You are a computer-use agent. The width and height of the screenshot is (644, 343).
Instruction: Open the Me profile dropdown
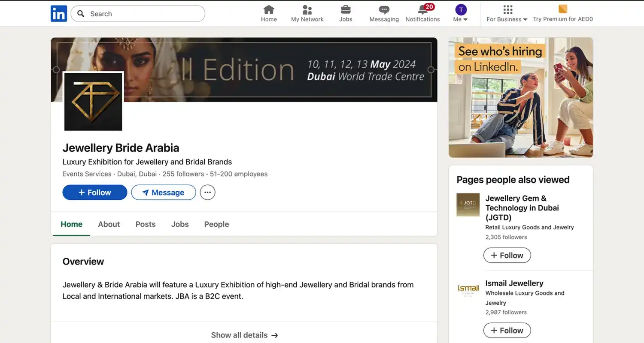460,11
